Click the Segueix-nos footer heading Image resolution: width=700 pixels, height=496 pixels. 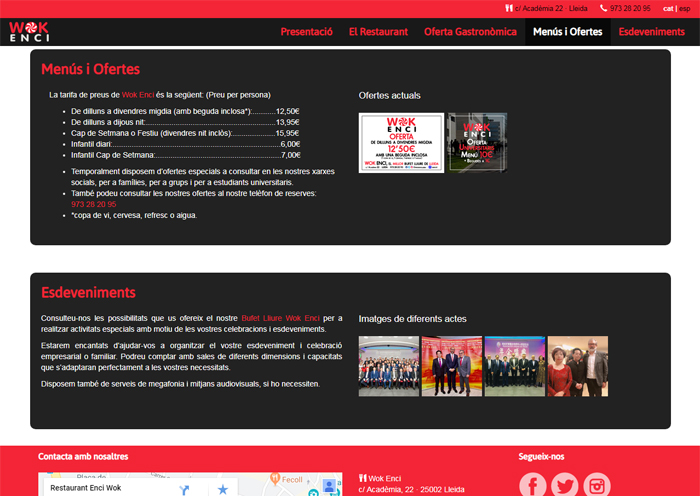[x=541, y=456]
